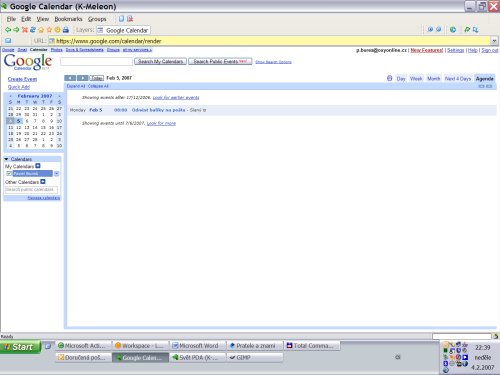This screenshot has width=500, height=375.
Task: Add calendar with Other Calendars plus icon
Action: point(43,182)
